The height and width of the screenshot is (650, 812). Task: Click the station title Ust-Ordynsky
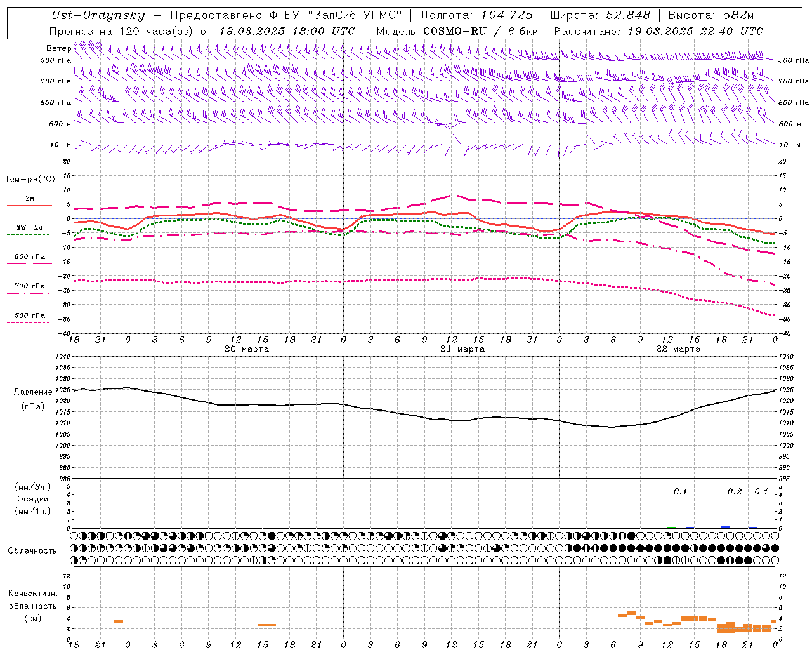[x=99, y=16]
